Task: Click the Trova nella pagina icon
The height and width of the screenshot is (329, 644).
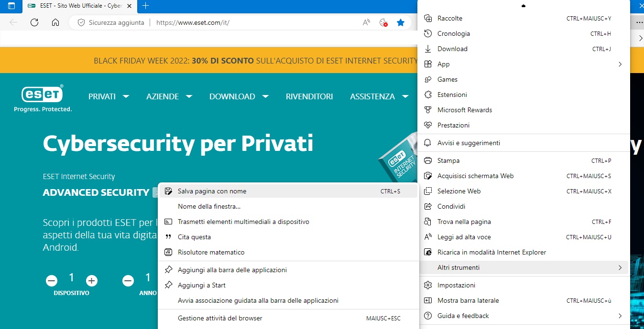Action: (x=428, y=222)
